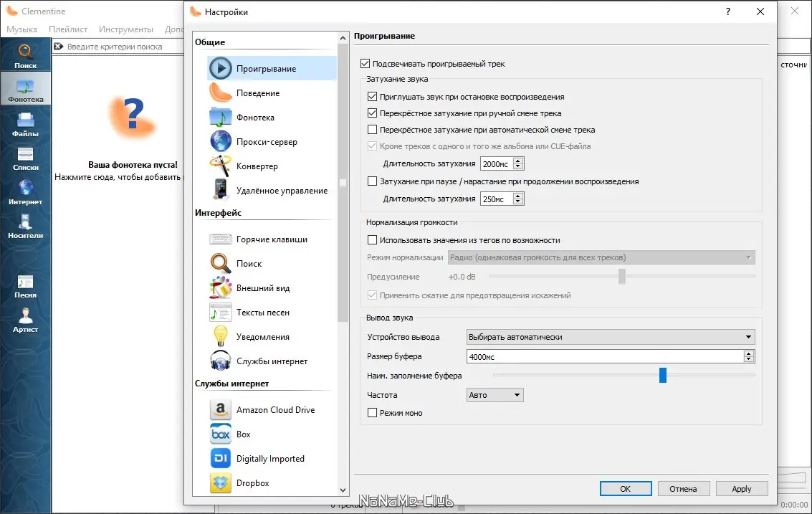Enable Использовать значения из тегов checkbox
This screenshot has height=514, width=812.
pyautogui.click(x=373, y=240)
